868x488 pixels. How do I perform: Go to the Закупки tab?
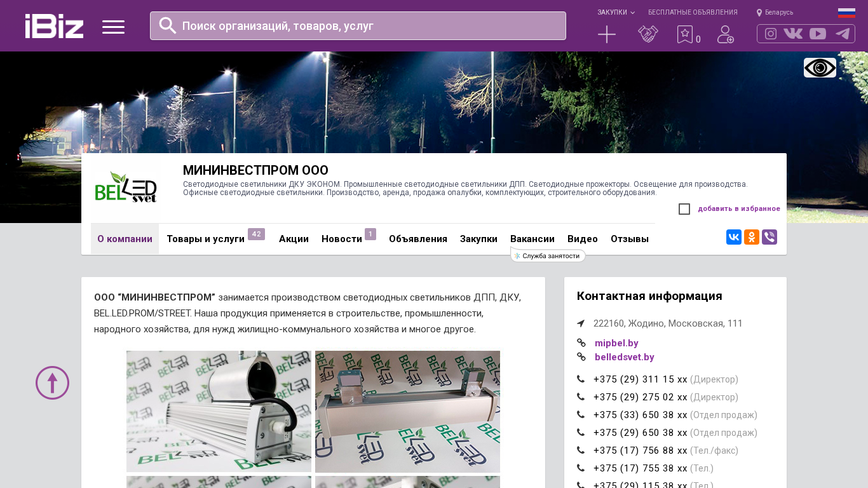tap(478, 239)
